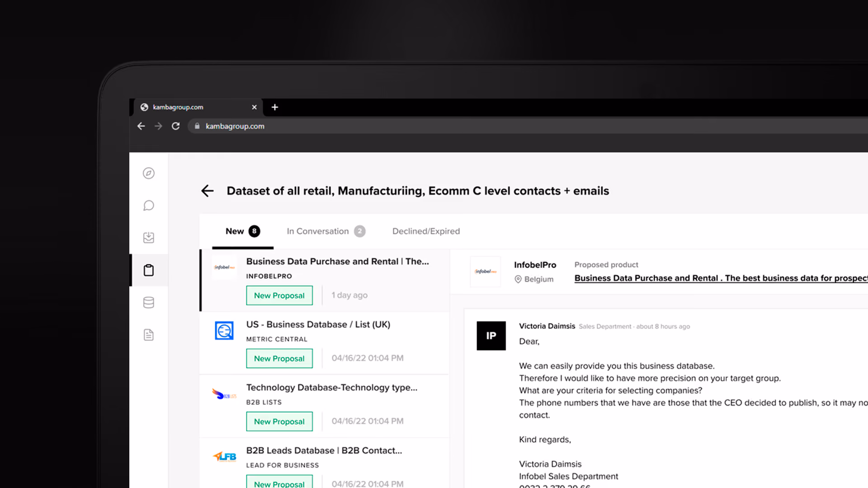Click the Belgium location pin icon
868x488 pixels.
(518, 279)
